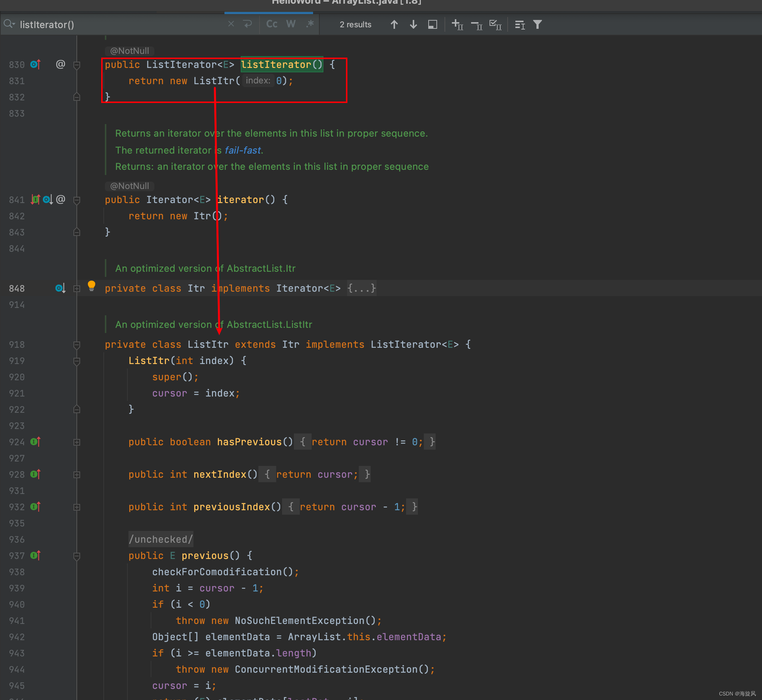Open search results in Find window
Screen dimensions: 762x700
(x=433, y=25)
